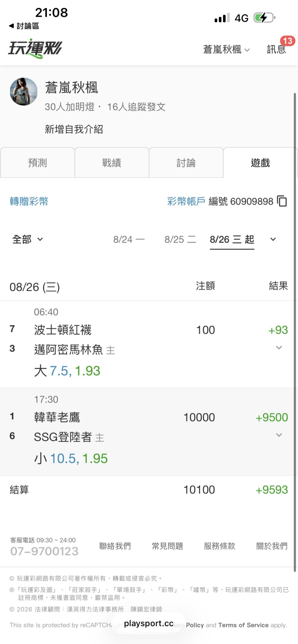This screenshot has width=298, height=644.
Task: Open the 玩運彩 logo home page
Action: click(35, 48)
